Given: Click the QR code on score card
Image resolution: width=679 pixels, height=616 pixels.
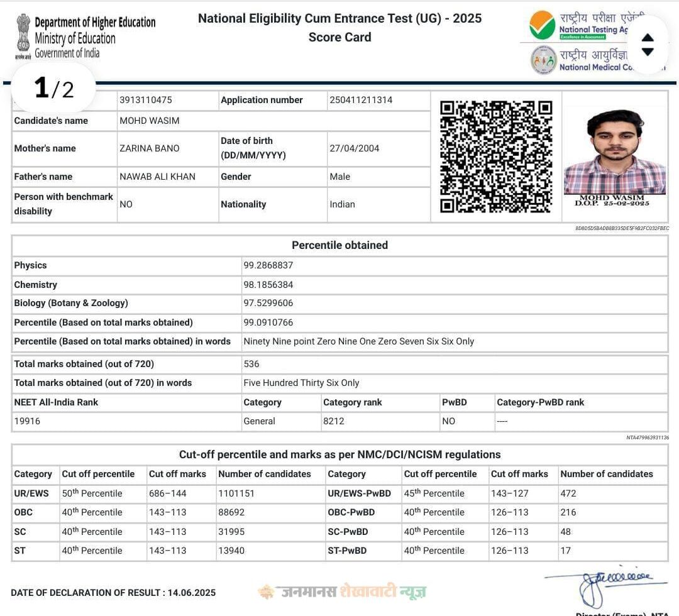Looking at the screenshot, I should [x=496, y=157].
